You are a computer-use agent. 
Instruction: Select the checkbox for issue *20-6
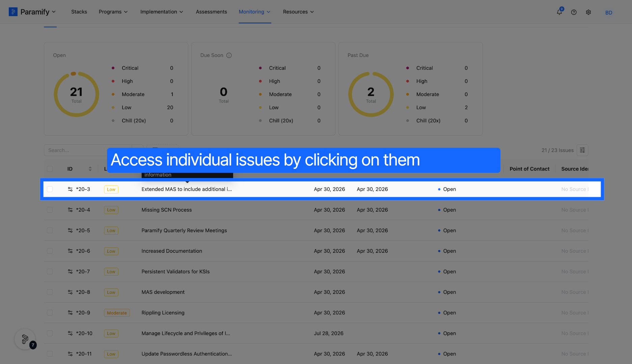(x=50, y=251)
